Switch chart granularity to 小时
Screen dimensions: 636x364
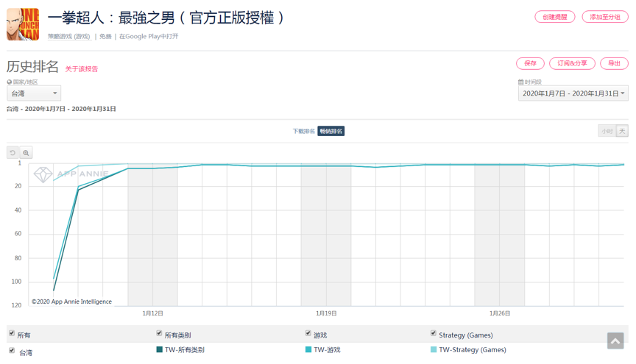(607, 132)
